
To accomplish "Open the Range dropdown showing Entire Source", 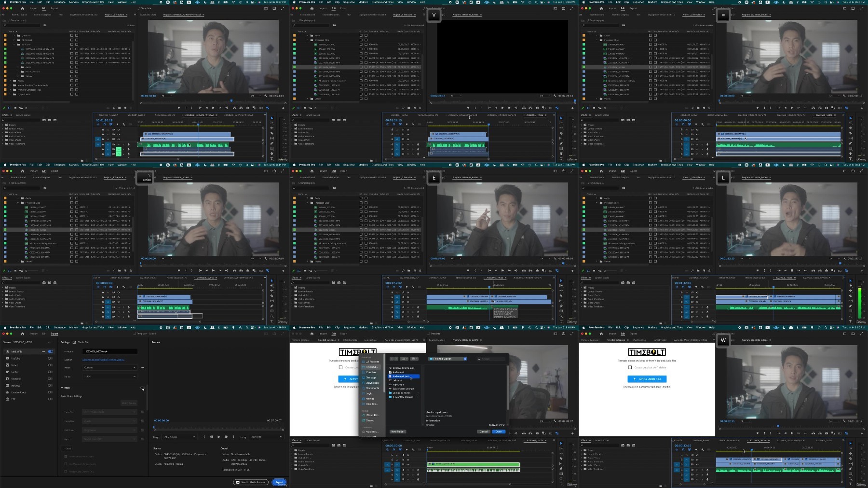I will (x=179, y=437).
